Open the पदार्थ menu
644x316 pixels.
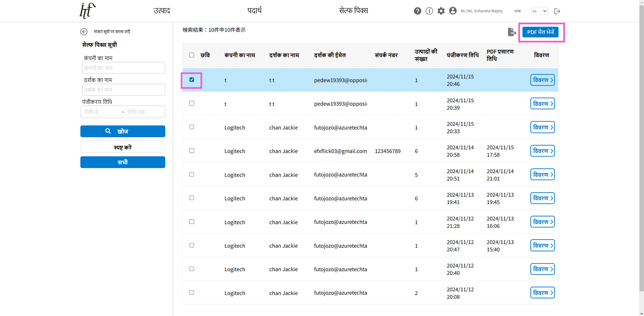pyautogui.click(x=254, y=11)
